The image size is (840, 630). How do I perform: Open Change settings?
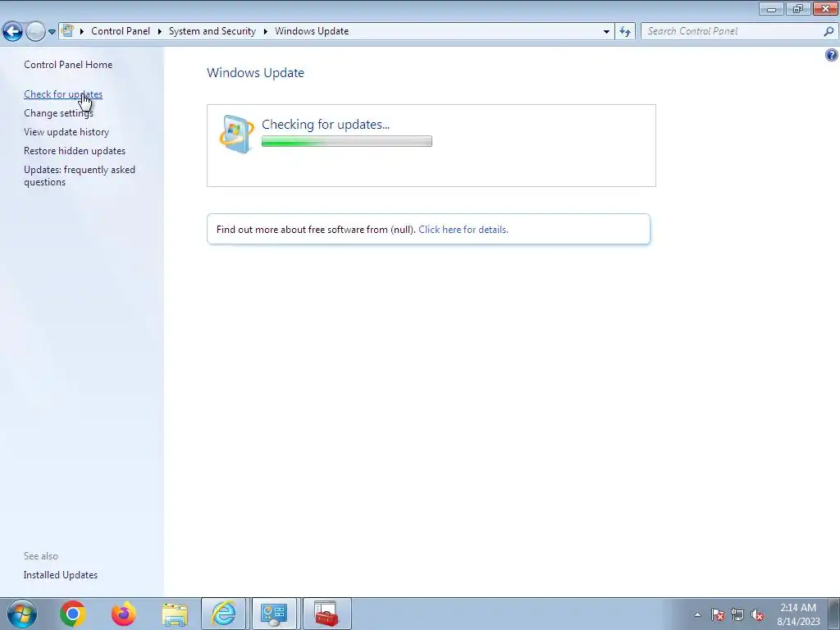(58, 113)
